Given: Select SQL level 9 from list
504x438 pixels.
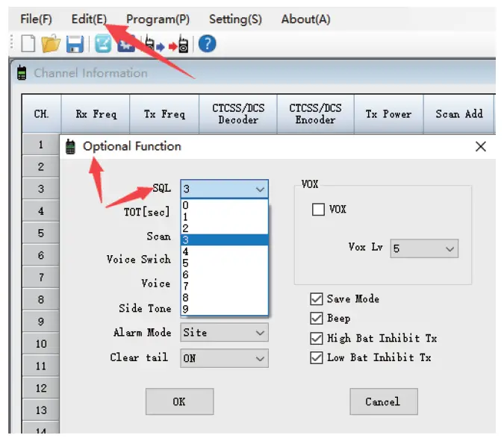Looking at the screenshot, I should [224, 309].
